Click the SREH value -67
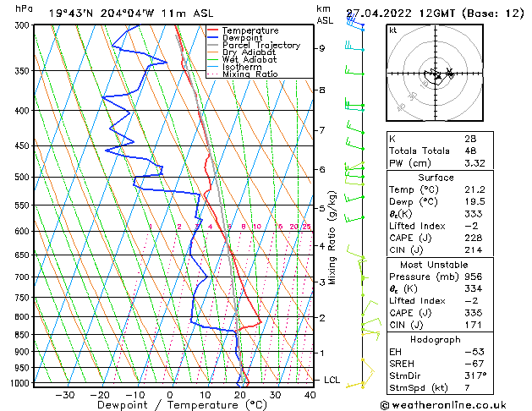The width and height of the screenshot is (532, 411). click(474, 364)
